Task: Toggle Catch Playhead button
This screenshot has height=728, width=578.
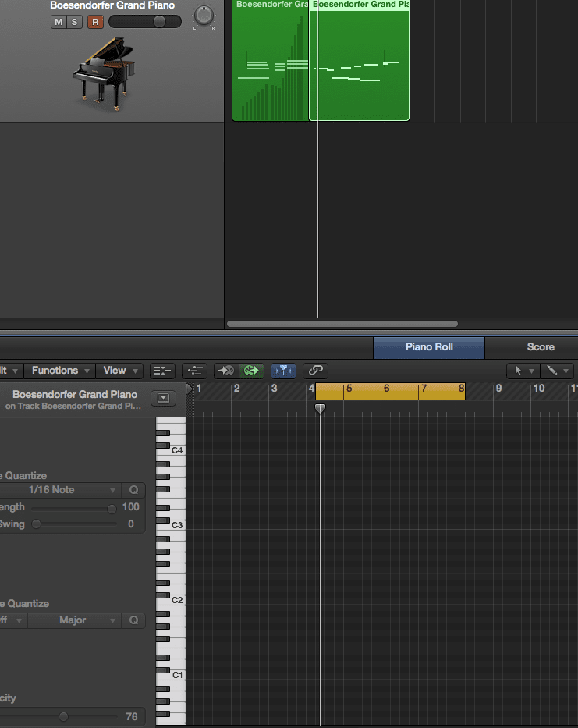Action: click(x=283, y=371)
